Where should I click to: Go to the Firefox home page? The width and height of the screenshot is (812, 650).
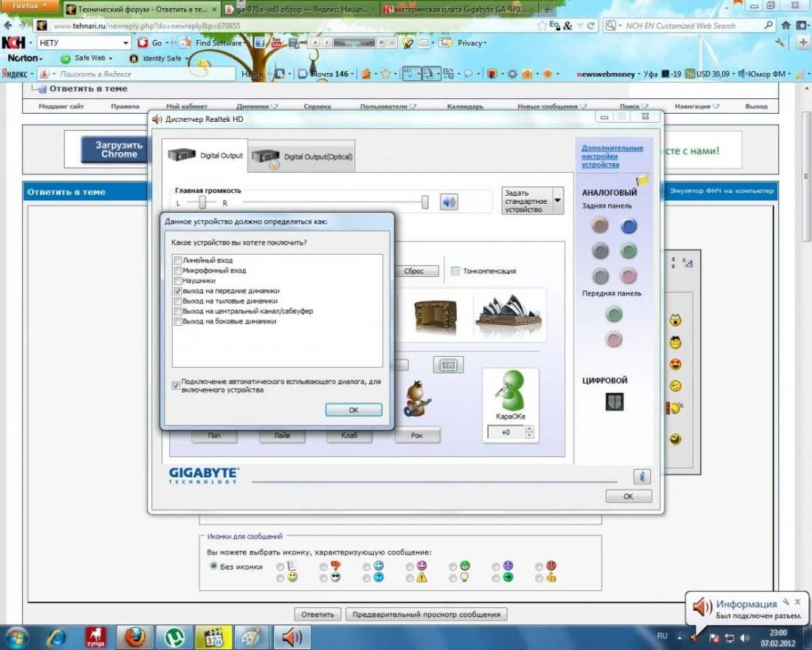click(785, 25)
